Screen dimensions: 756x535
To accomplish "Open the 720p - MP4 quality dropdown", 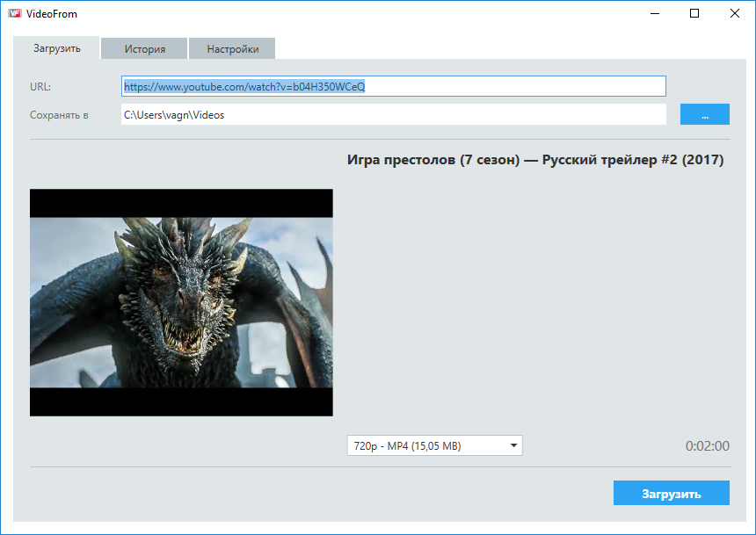I will (425, 446).
